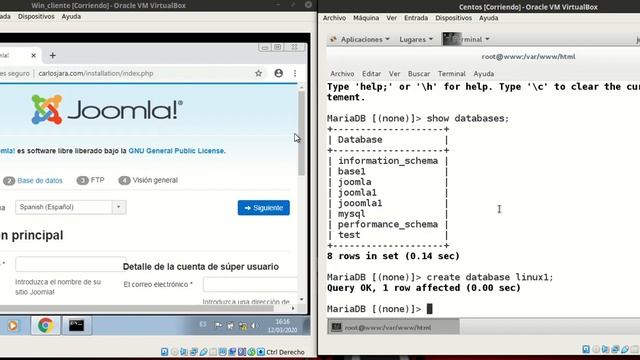Image resolution: width=640 pixels, height=360 pixels.
Task: Open Chrome's three-dot menu
Action: pos(295,73)
